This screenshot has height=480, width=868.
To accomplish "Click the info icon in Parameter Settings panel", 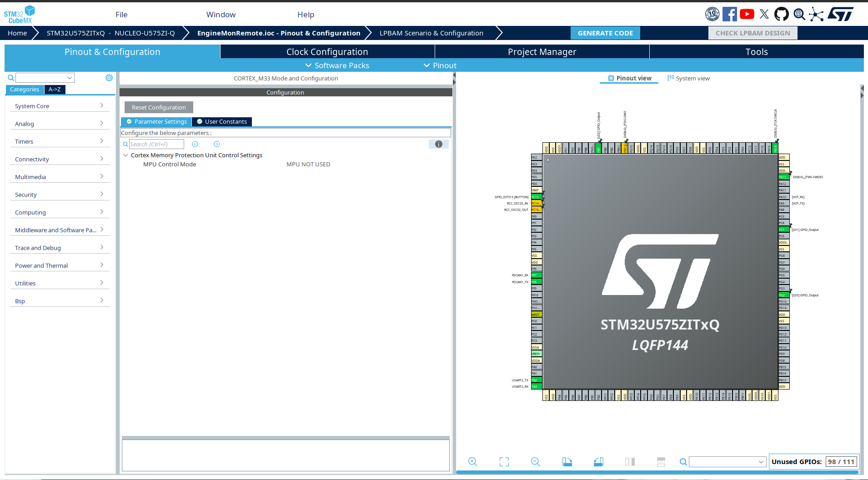I will pos(438,144).
